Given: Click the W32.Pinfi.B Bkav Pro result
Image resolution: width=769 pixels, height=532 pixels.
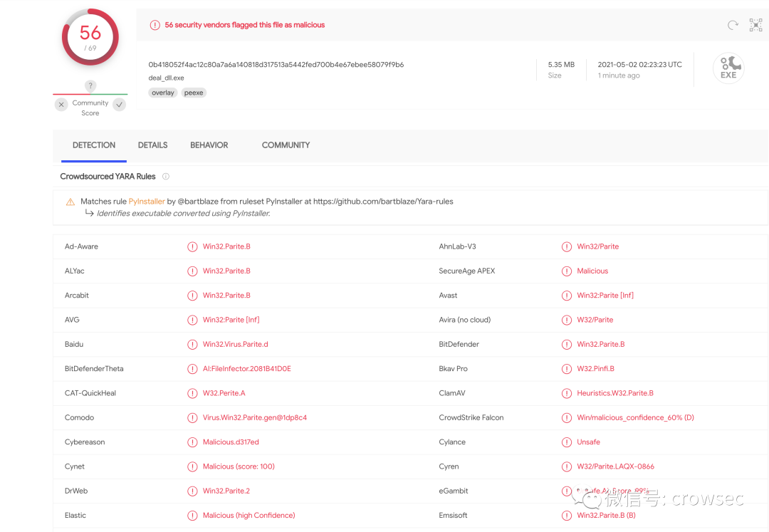Looking at the screenshot, I should click(x=595, y=369).
